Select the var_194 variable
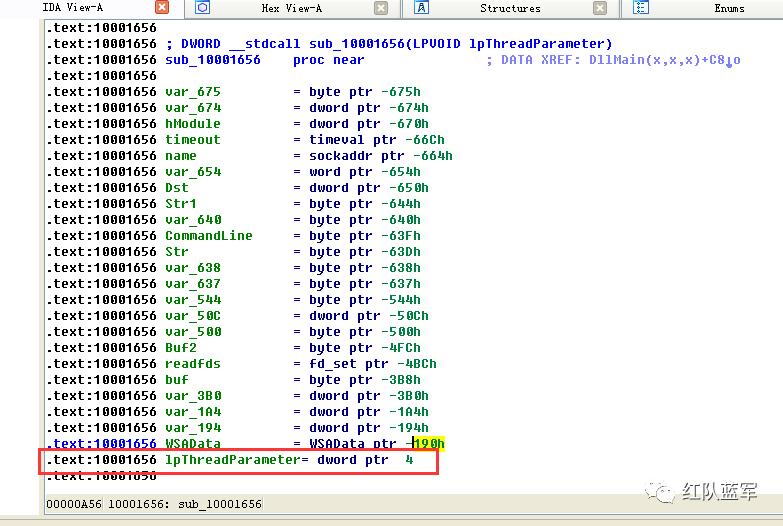 pos(193,428)
